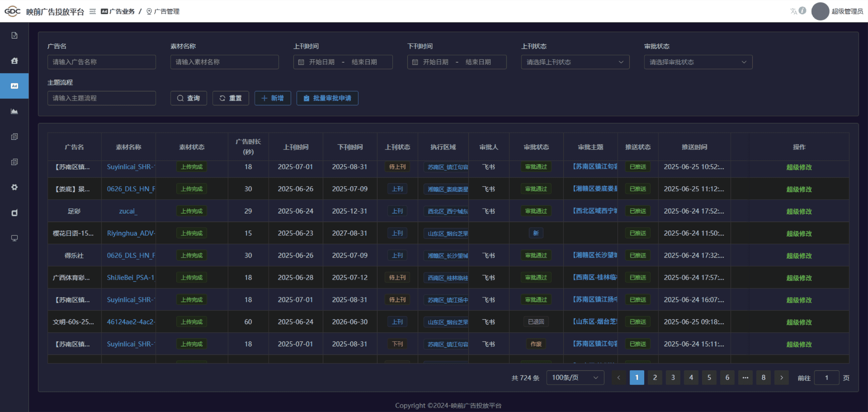Click ad name 樱花日语-15...
The width and height of the screenshot is (868, 412).
tap(73, 233)
